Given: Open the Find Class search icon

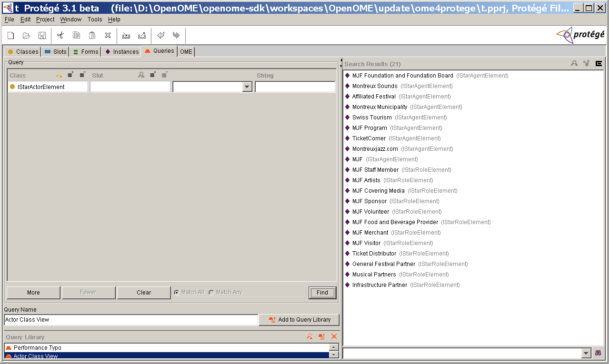Looking at the screenshot, I should click(x=58, y=75).
